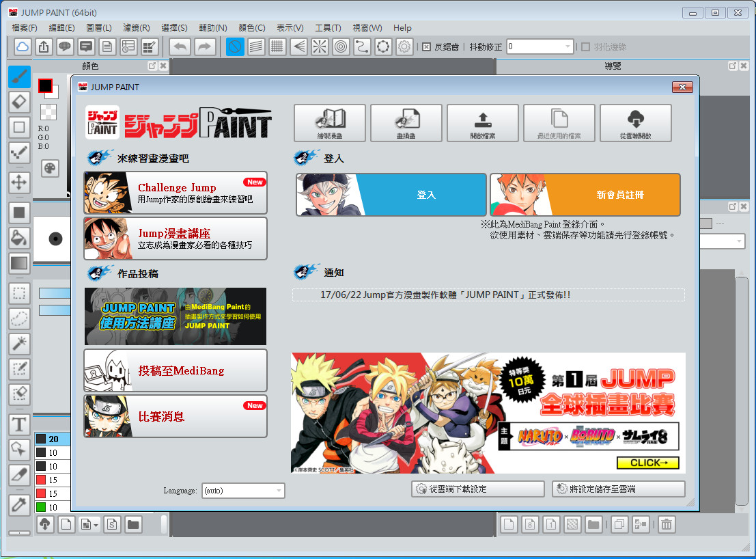Enable parallel lines snap guide
Screen dimensions: 756x559
click(256, 46)
